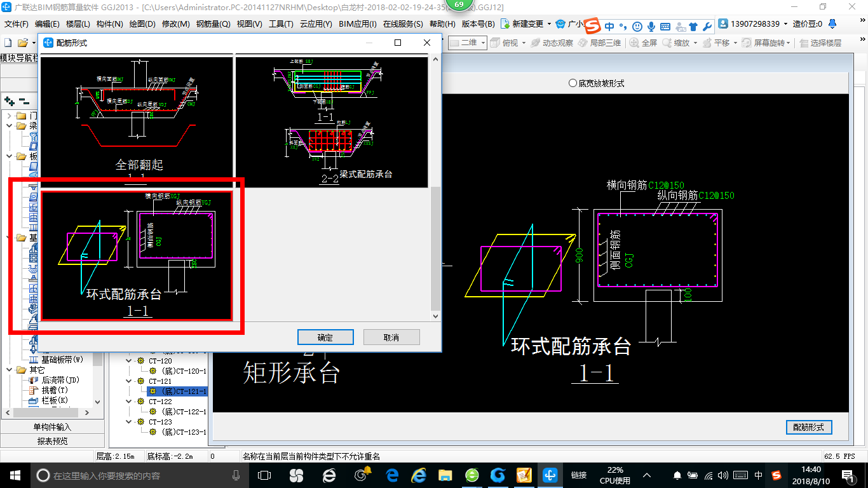Click the Sogou wrench settings icon
Viewport: 868px width, 488px height.
tap(707, 26)
